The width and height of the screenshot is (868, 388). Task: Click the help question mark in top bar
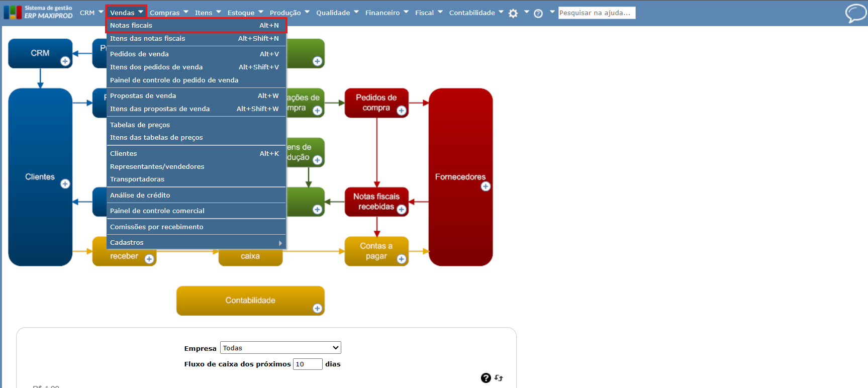[538, 14]
